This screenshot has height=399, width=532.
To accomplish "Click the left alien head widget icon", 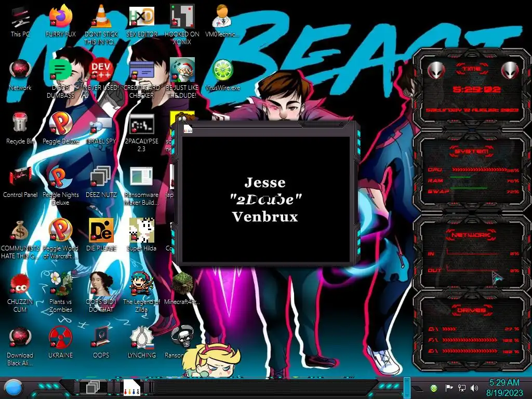I will [436, 71].
